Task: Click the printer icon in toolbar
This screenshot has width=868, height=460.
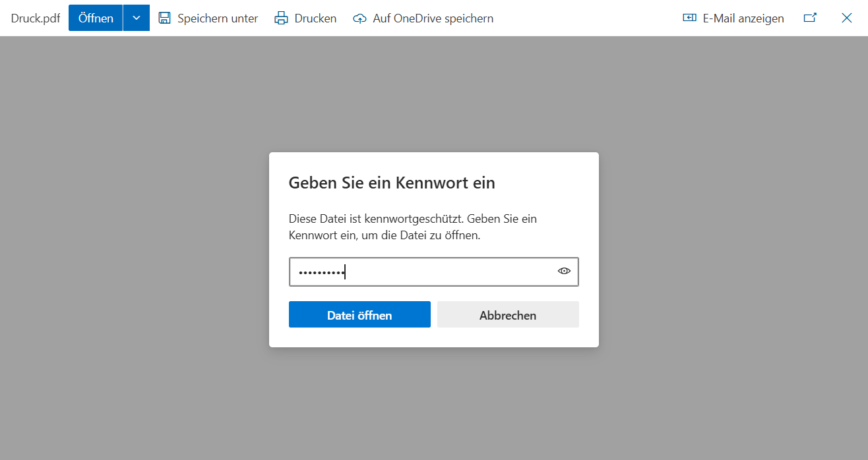Action: click(282, 18)
